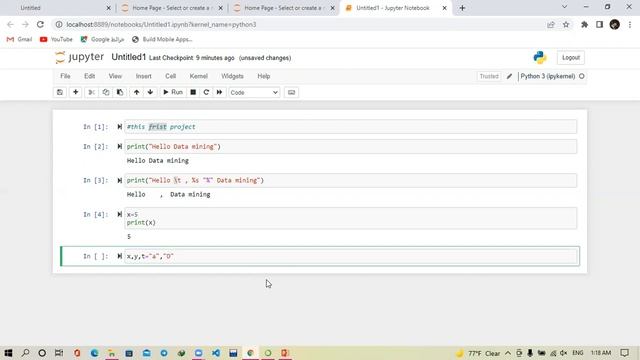
Task: Click the output value 5
Action: 129,237
